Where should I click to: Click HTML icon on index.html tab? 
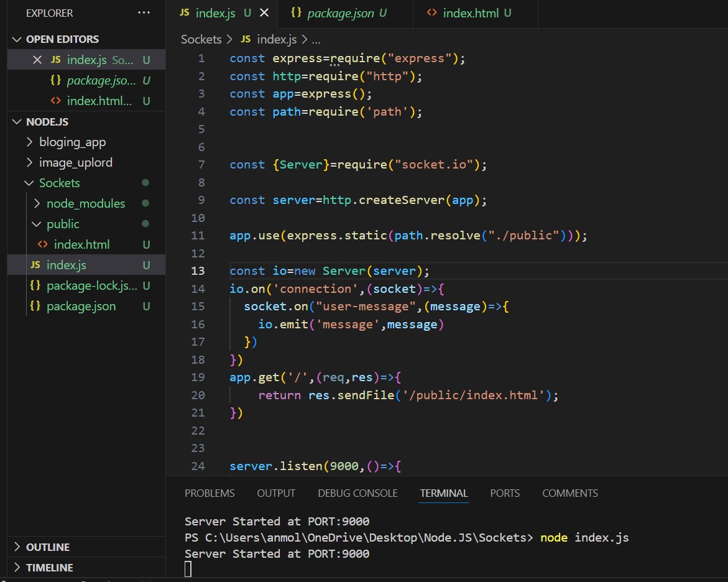tap(432, 12)
